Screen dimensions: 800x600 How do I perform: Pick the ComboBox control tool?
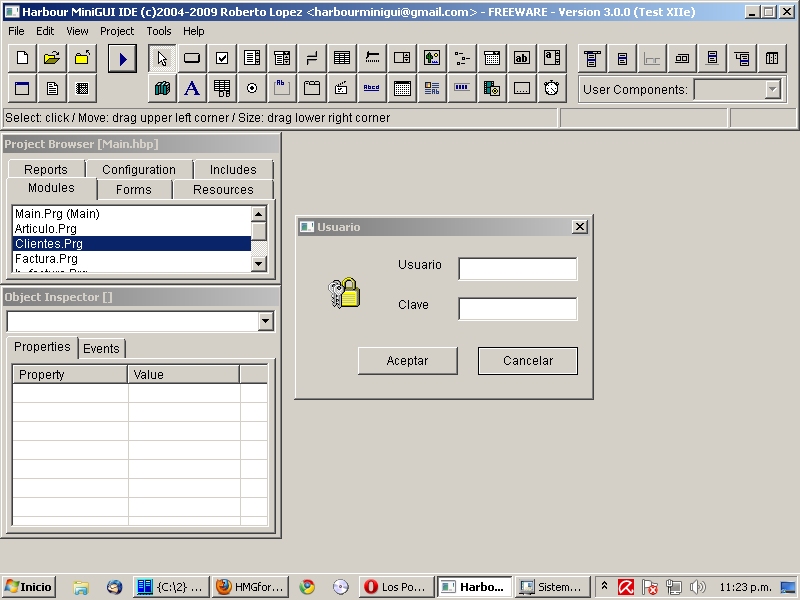pos(282,58)
